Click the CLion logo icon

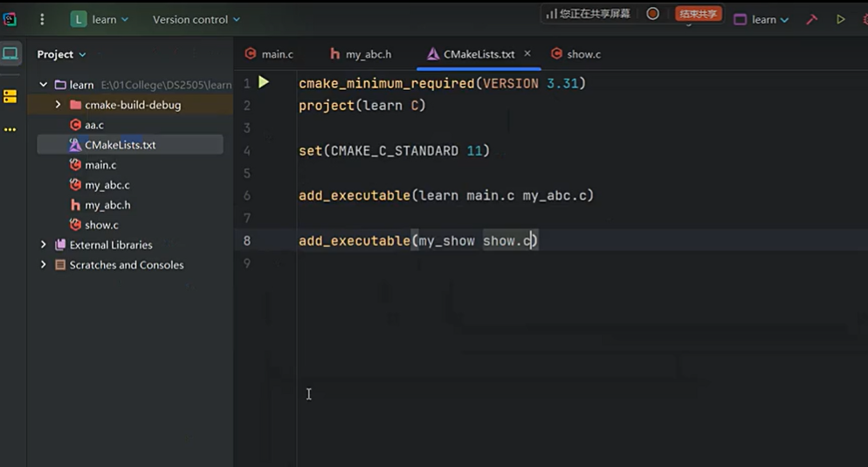coord(10,19)
